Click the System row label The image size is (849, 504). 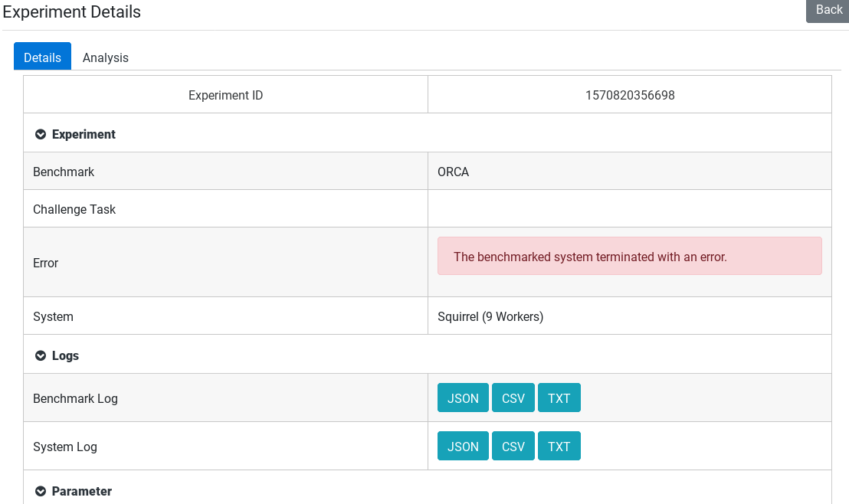pyautogui.click(x=53, y=316)
